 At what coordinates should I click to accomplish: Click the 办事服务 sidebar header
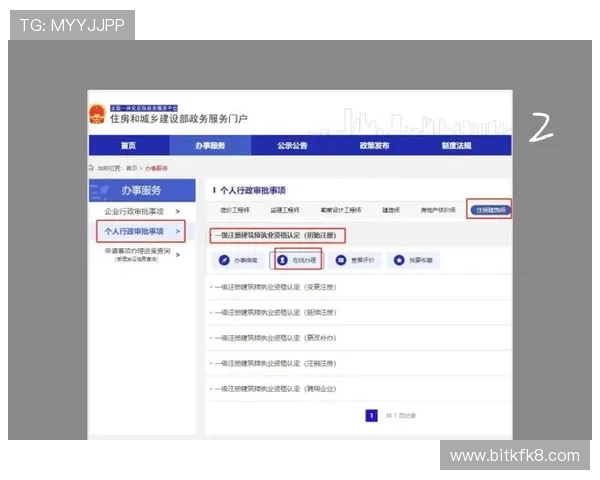(142, 190)
